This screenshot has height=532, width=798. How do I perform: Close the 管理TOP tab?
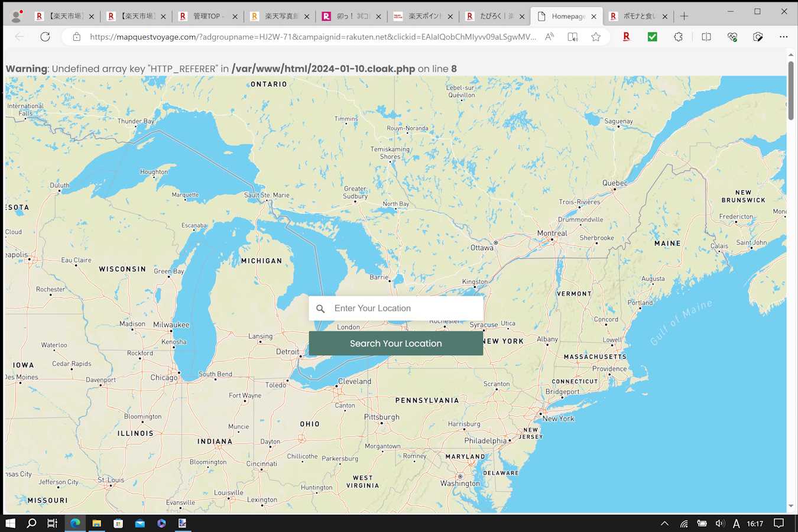point(235,17)
